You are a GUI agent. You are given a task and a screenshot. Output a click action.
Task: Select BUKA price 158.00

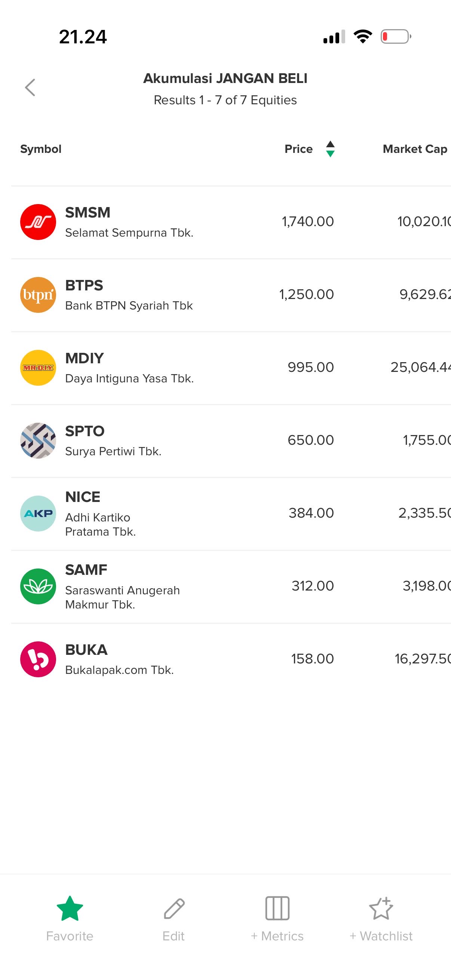[x=312, y=659]
